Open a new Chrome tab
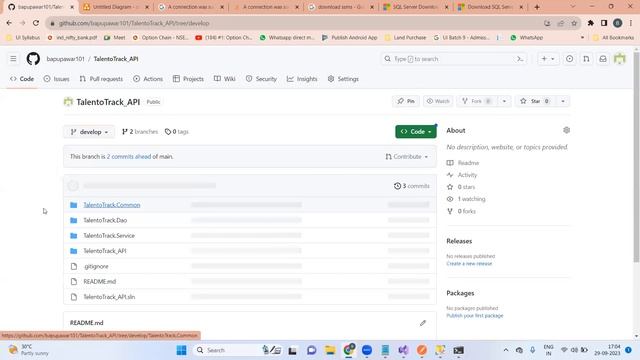640x360 pixels. [537, 7]
